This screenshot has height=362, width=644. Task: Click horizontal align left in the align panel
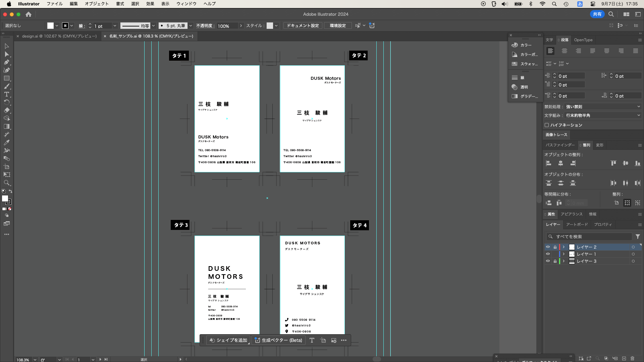pyautogui.click(x=549, y=163)
